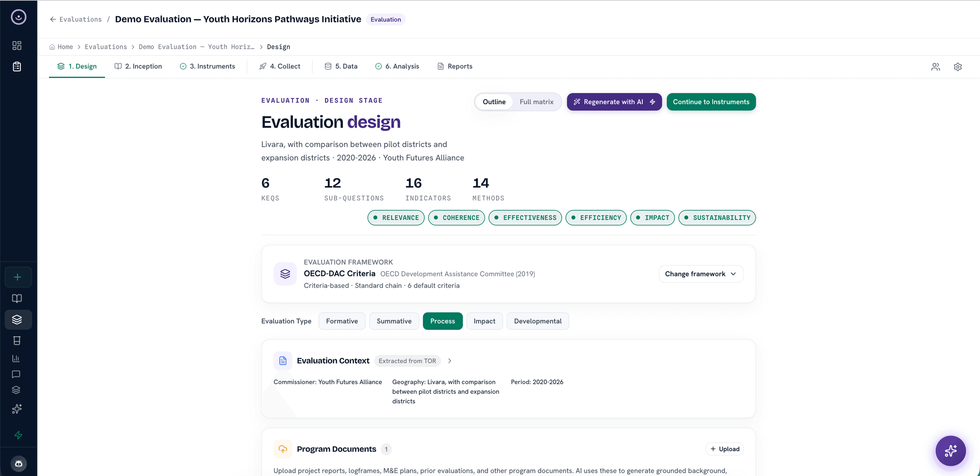Open the user avatar at sidebar bottom
Viewport: 980px width, 476px height.
pyautogui.click(x=18, y=464)
